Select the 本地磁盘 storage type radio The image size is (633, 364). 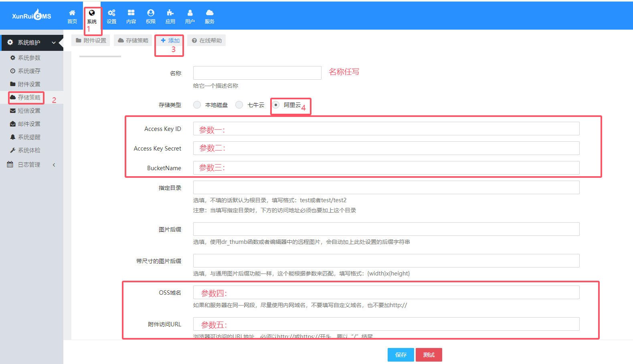[x=197, y=105]
